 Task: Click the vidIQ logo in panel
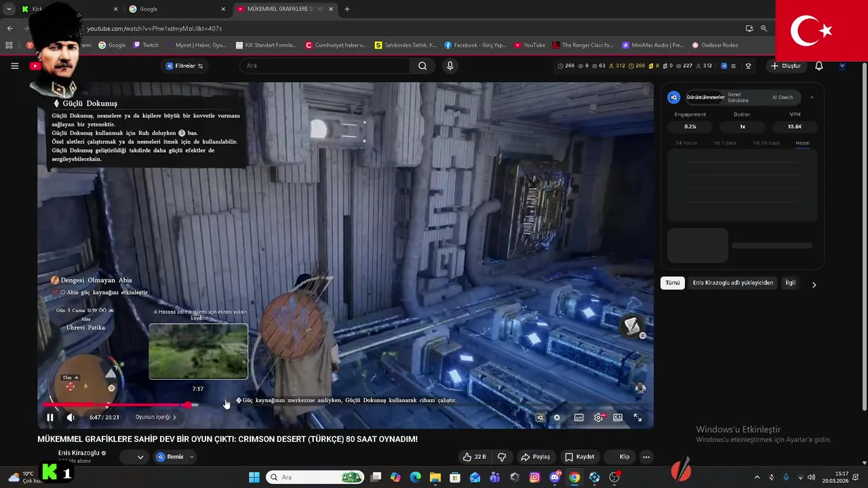674,97
